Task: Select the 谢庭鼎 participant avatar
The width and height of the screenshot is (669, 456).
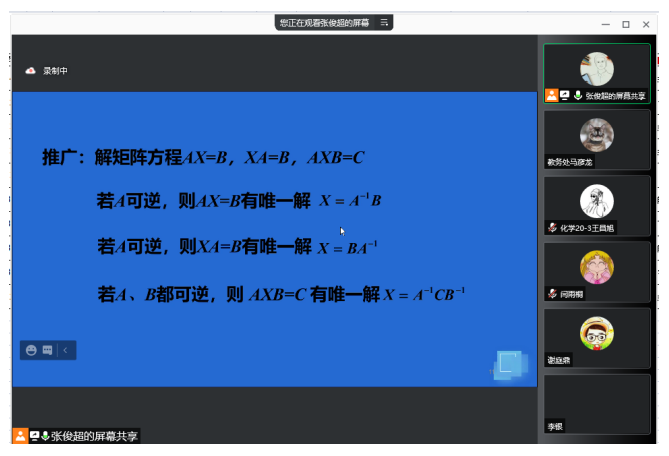Action: click(x=597, y=333)
